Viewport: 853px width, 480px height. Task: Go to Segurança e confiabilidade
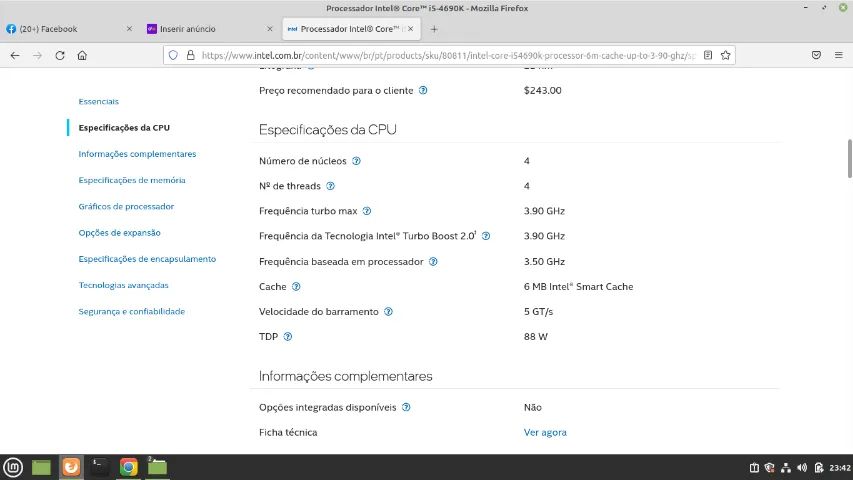click(x=132, y=311)
